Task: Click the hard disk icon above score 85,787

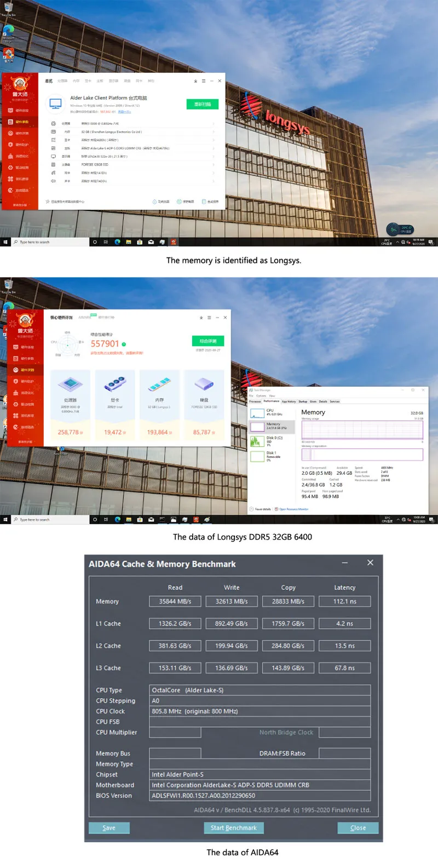Action: point(204,384)
